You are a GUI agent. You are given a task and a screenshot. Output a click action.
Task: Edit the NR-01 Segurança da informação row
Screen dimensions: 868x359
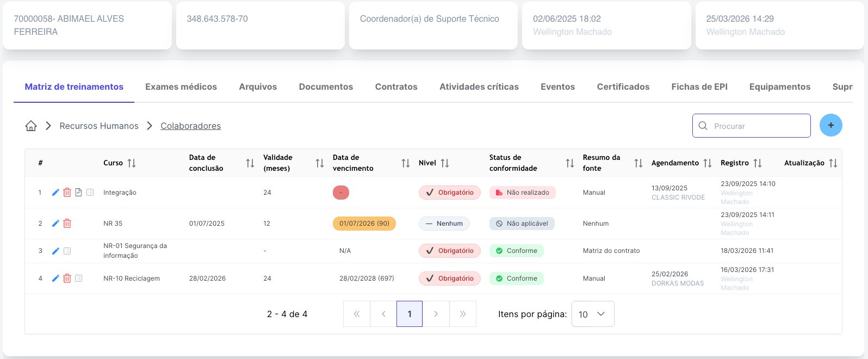[x=55, y=251]
